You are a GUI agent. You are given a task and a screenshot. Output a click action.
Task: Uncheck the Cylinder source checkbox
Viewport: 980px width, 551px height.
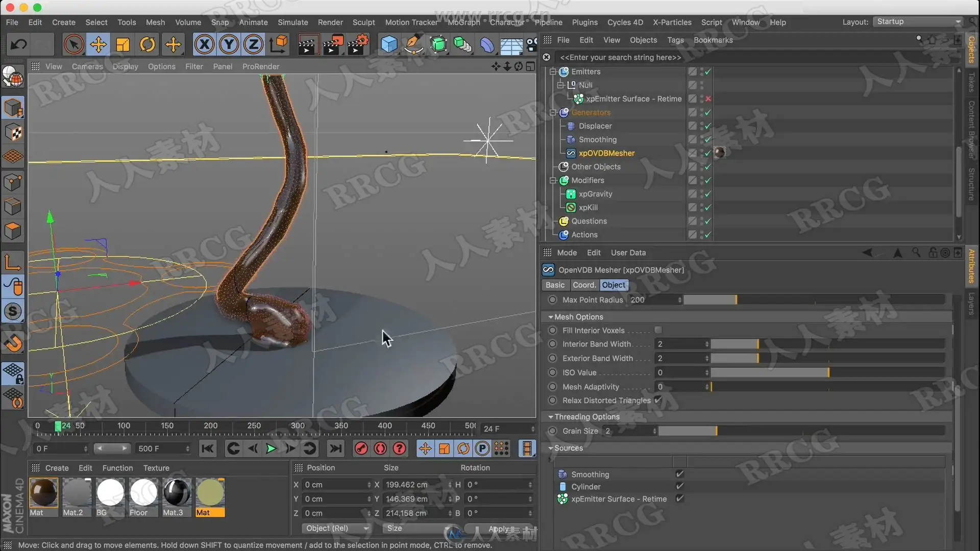pos(679,486)
